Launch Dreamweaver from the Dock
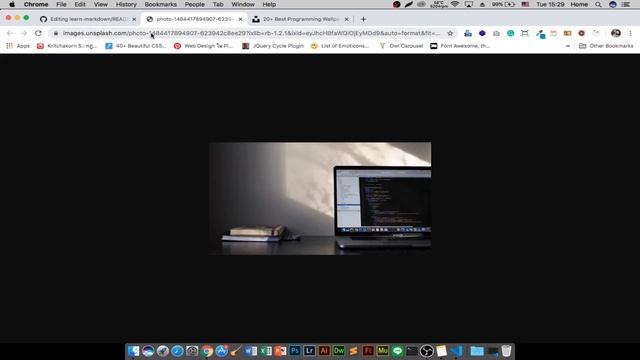640x360 pixels. tap(339, 351)
